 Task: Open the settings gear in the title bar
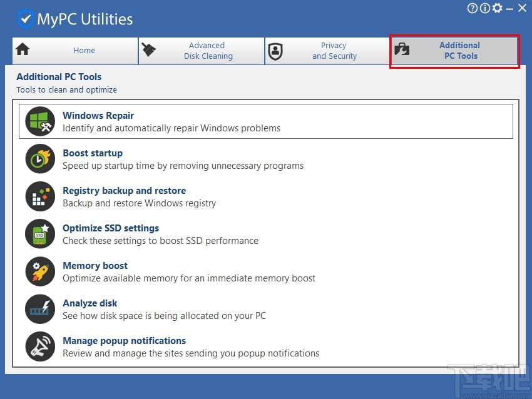click(x=498, y=8)
